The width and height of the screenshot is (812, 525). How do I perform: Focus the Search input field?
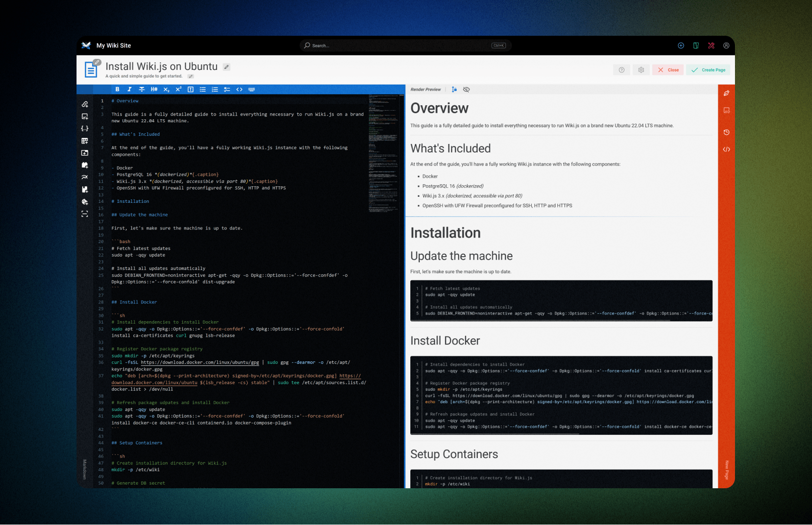pos(406,45)
